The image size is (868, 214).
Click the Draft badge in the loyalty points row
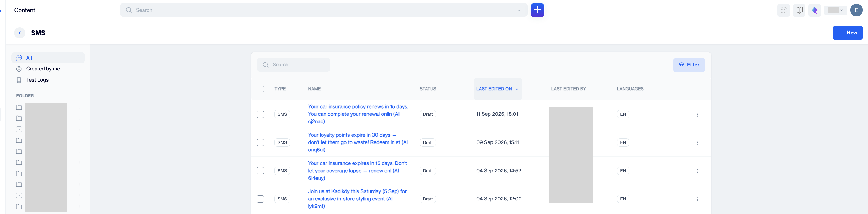[x=428, y=142]
